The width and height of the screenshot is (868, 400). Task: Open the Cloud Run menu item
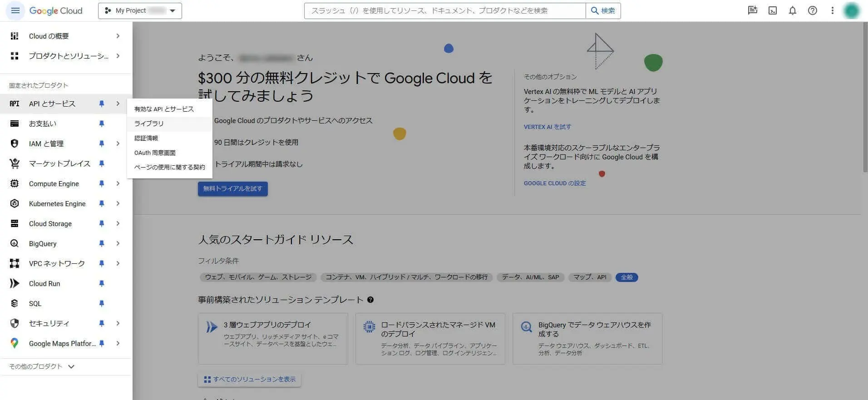pyautogui.click(x=66, y=283)
